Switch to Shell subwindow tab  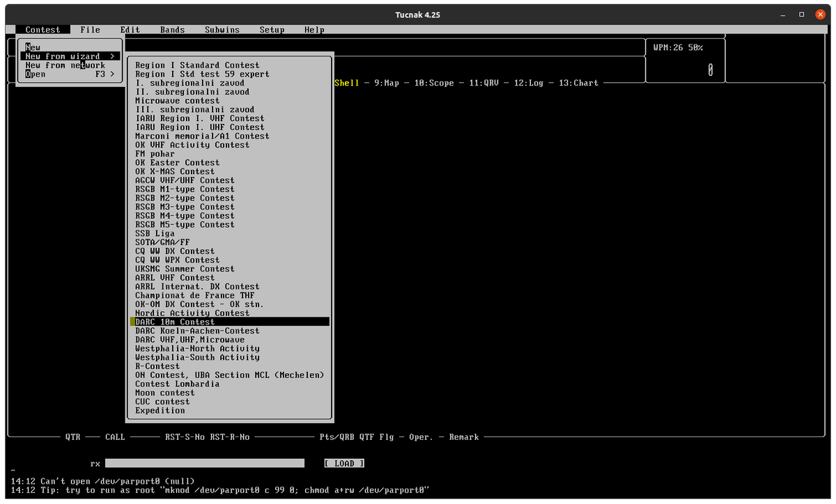(347, 83)
